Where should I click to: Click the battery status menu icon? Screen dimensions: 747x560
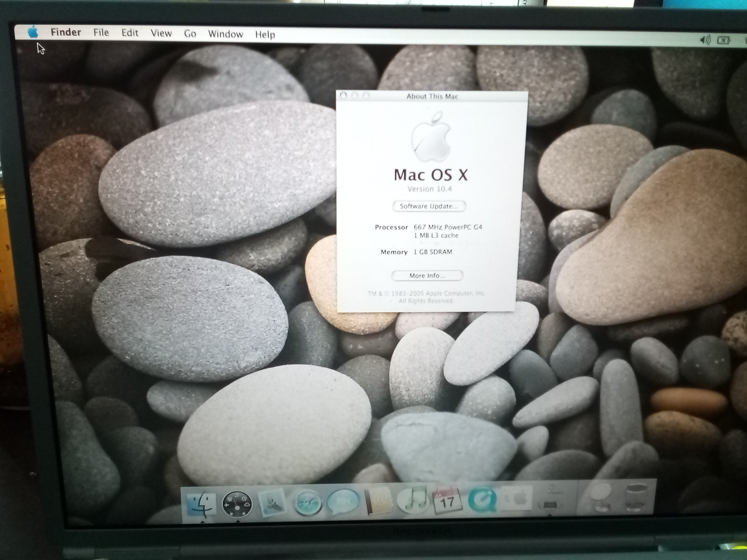coord(723,41)
